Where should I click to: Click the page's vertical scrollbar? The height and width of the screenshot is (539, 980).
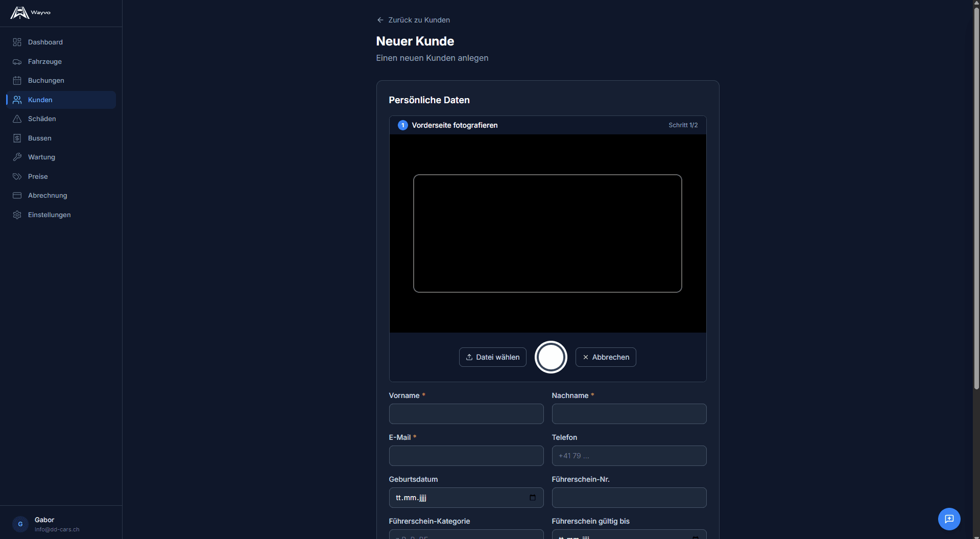(x=976, y=204)
